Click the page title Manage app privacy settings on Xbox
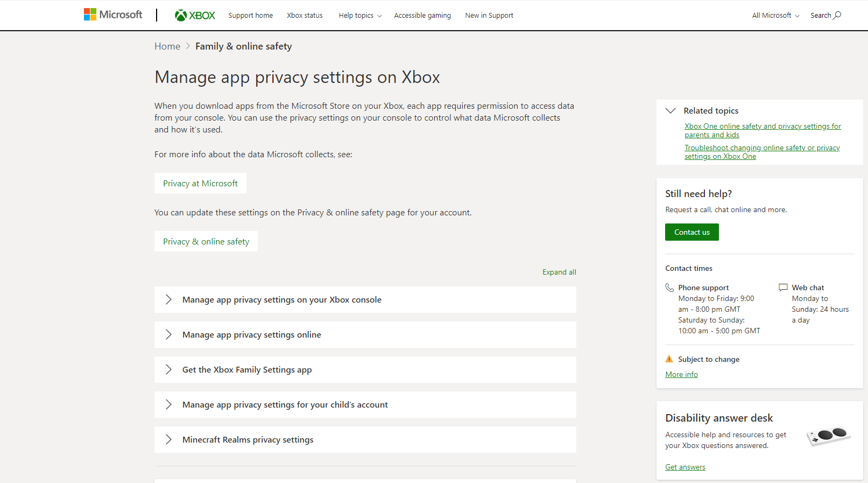 297,78
